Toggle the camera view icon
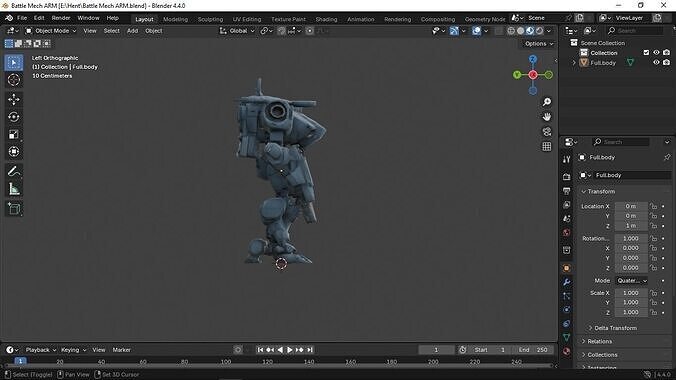676x380 pixels. (x=547, y=132)
